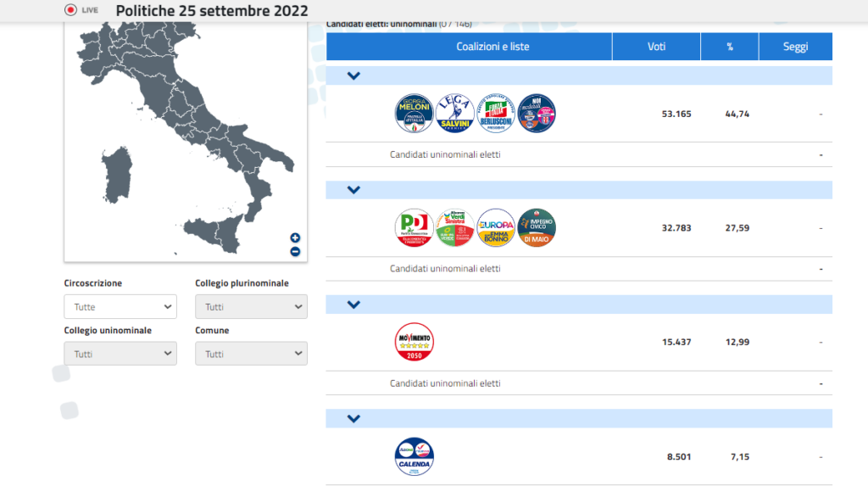This screenshot has width=868, height=486.
Task: Click the vote count 53.165
Action: (x=676, y=114)
